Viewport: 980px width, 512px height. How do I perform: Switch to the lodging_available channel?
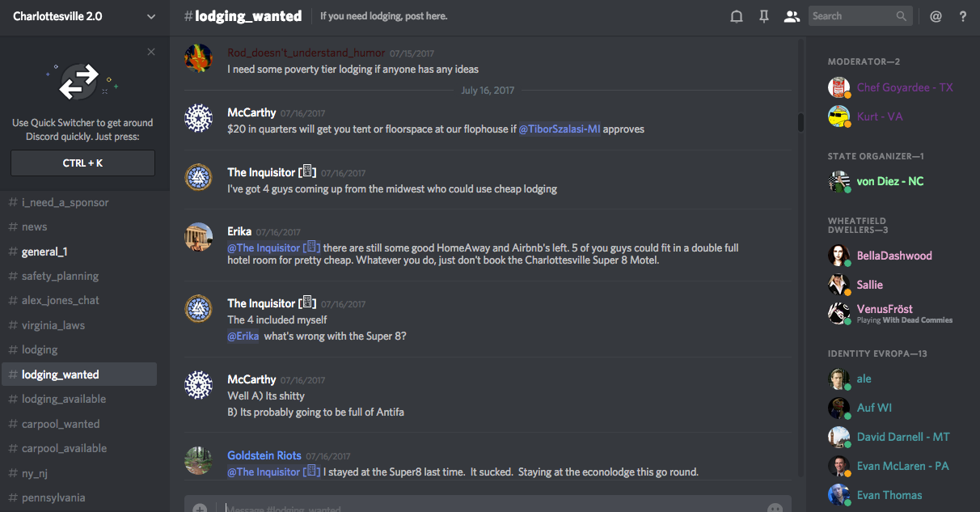[x=64, y=399]
